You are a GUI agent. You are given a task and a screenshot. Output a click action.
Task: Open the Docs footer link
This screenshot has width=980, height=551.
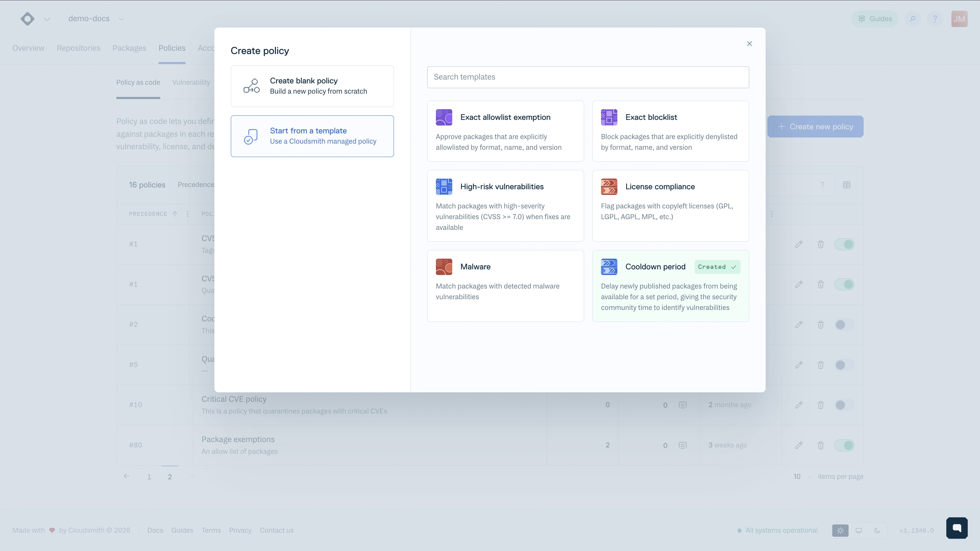click(155, 531)
